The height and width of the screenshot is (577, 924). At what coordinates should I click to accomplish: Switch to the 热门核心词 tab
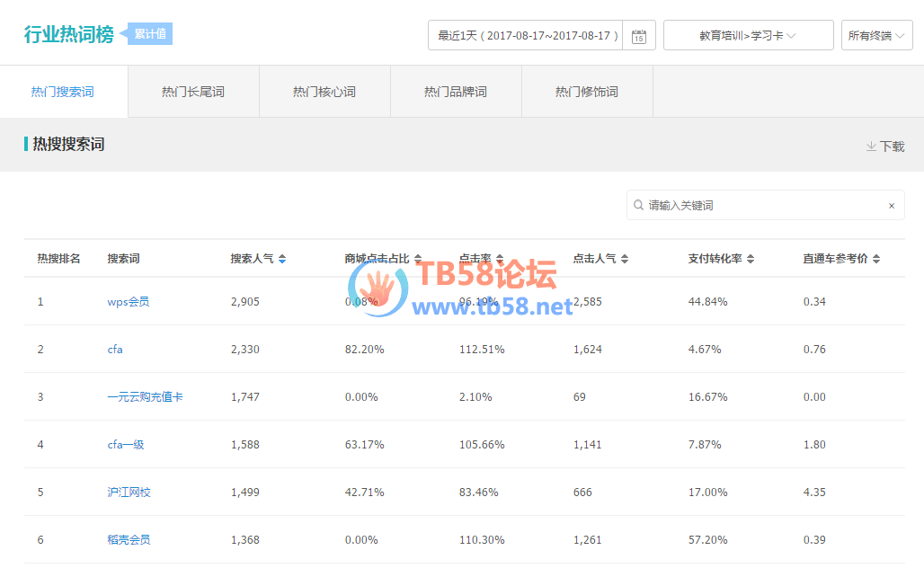point(324,92)
